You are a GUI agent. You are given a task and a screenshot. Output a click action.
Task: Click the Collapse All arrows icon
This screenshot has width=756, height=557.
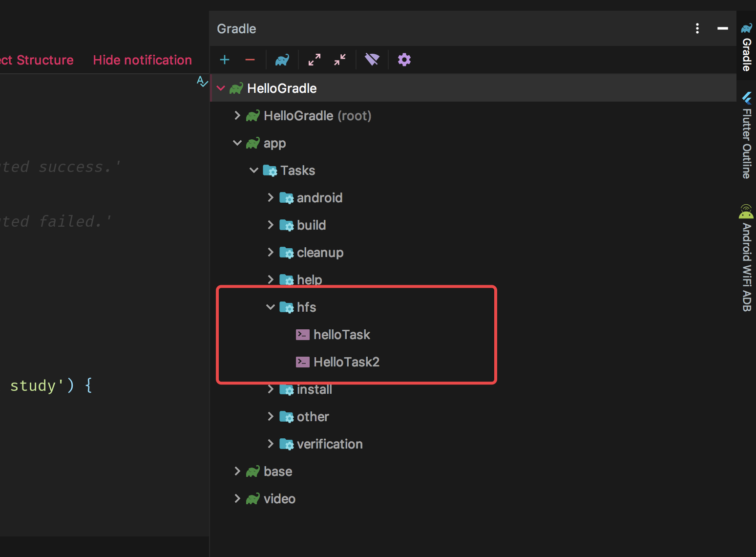point(340,60)
